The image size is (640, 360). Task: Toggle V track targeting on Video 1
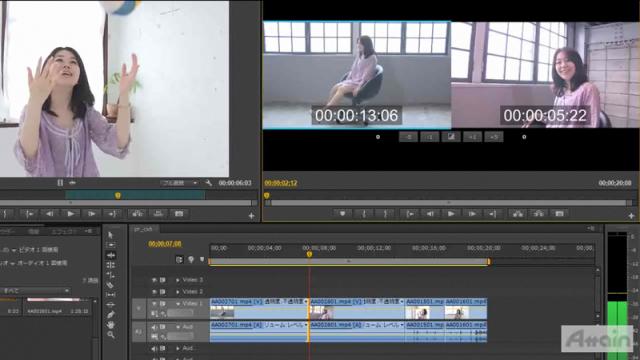click(138, 309)
